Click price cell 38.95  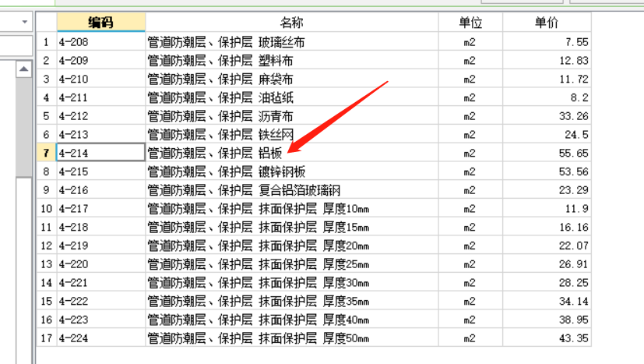547,320
